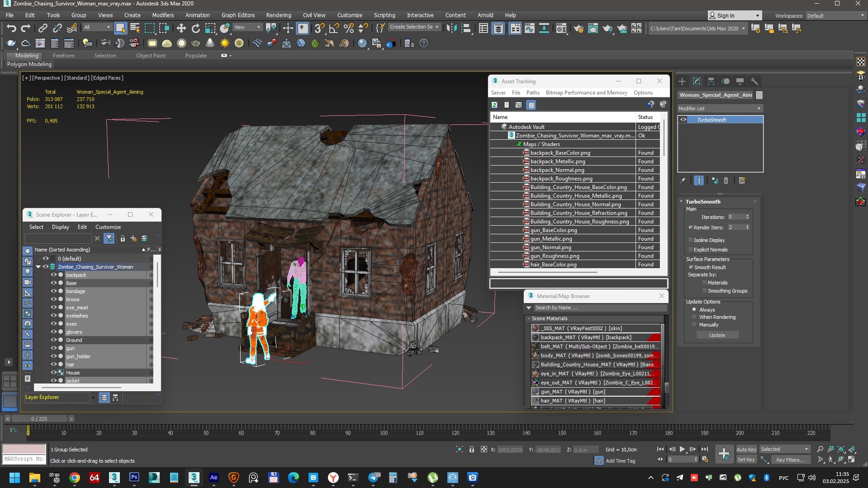Open reference coordinate View dropdown
Image resolution: width=868 pixels, height=488 pixels.
point(247,27)
